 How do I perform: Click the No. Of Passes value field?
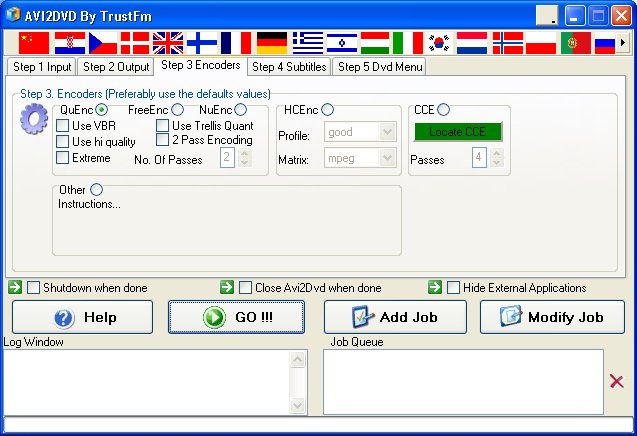tap(228, 157)
